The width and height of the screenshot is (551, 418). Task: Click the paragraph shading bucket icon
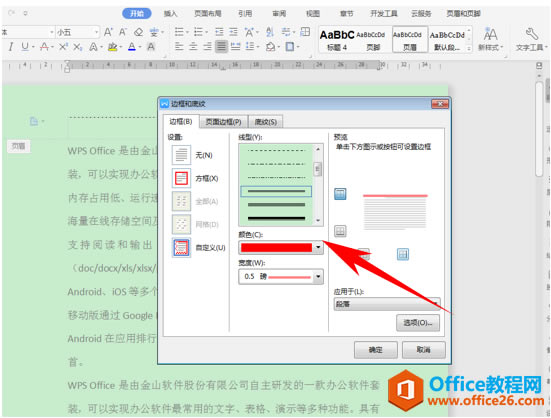click(270, 47)
